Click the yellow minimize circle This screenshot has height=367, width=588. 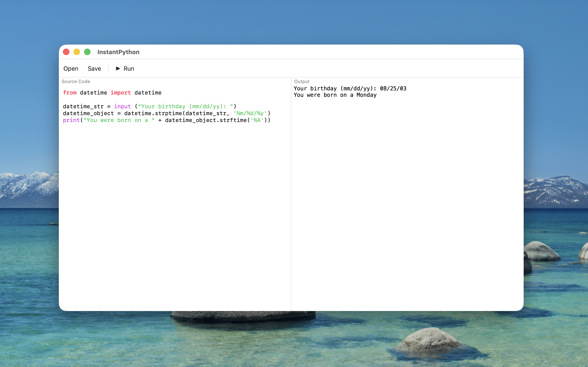click(x=76, y=52)
